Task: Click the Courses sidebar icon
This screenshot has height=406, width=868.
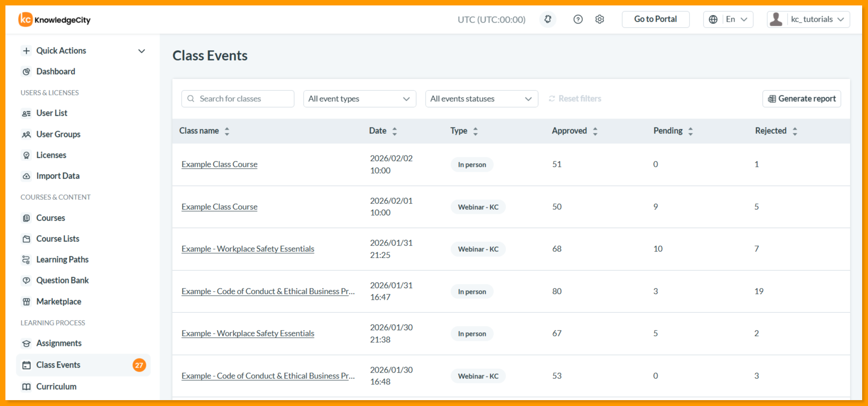Action: (x=27, y=218)
